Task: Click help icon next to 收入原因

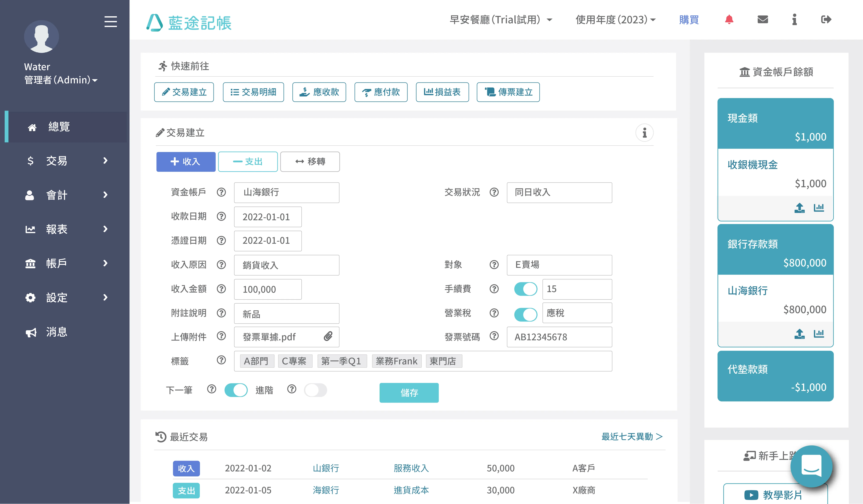Action: pyautogui.click(x=221, y=265)
